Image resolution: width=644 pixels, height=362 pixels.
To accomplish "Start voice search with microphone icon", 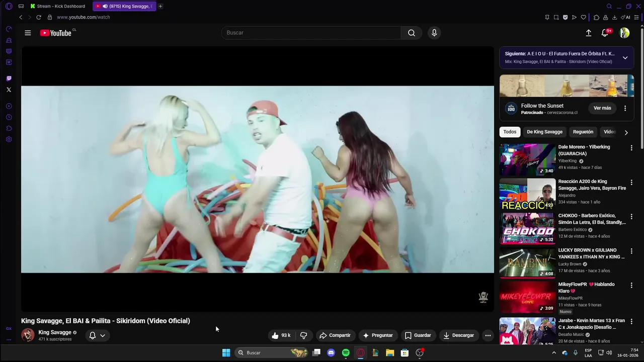I will [x=434, y=33].
